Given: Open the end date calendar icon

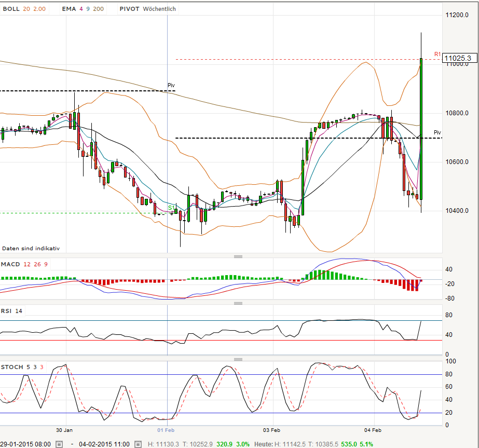Looking at the screenshot, I should click(x=138, y=444).
